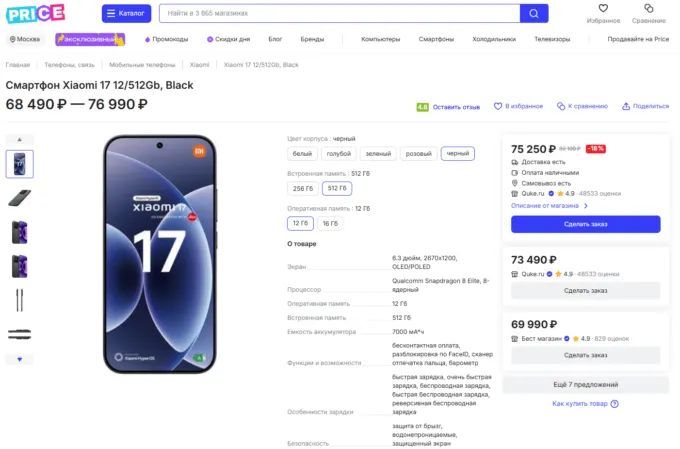Click the green 4.8 rating badge
Viewport: 680px width, 449px height.
pyautogui.click(x=422, y=107)
